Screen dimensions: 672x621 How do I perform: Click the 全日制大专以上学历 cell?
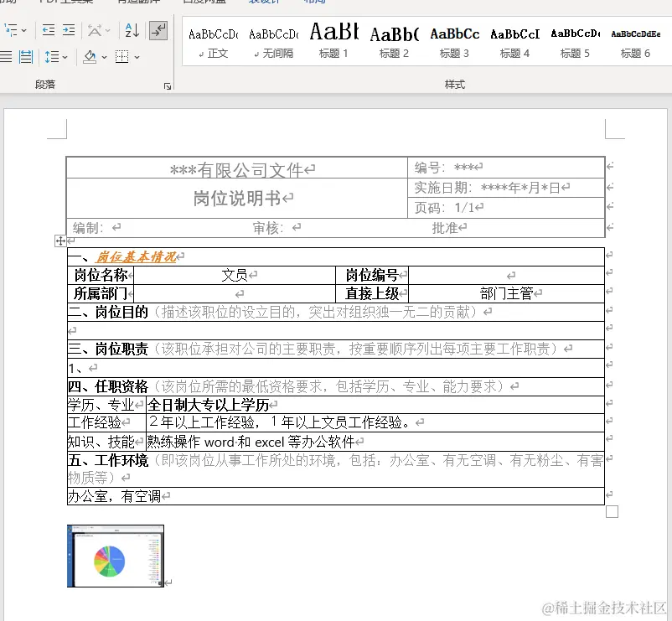(x=375, y=405)
